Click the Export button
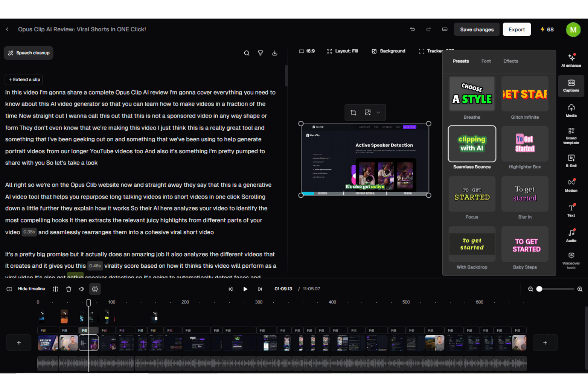This screenshot has width=588, height=392. (x=516, y=29)
